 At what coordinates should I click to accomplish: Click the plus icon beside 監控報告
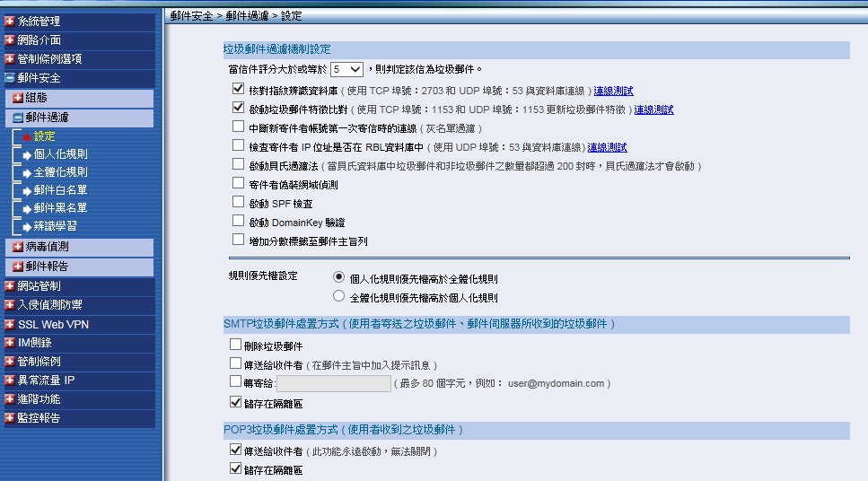click(10, 418)
